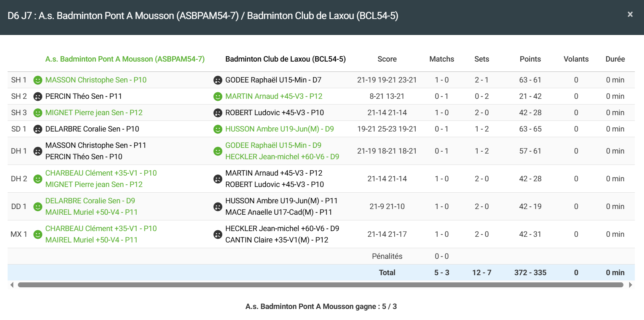This screenshot has height=320, width=644.
Task: Click sad face icon beside GODEE Raphaël D7
Action: [x=218, y=80]
